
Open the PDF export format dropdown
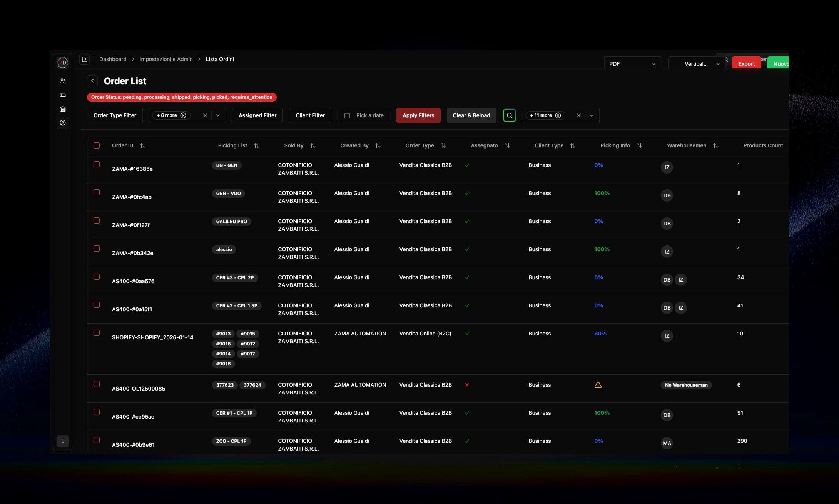click(x=632, y=64)
